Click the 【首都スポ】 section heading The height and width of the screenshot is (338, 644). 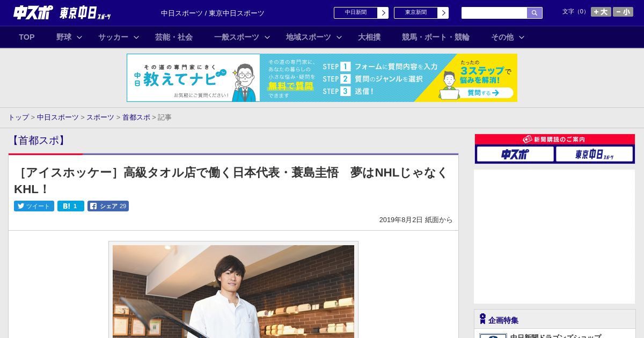click(x=38, y=141)
